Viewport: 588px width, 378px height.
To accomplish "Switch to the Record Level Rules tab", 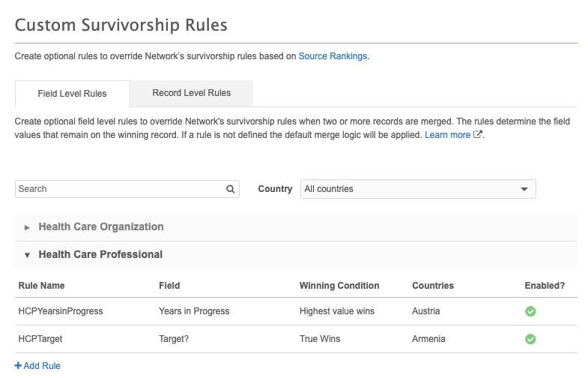I will [x=191, y=93].
